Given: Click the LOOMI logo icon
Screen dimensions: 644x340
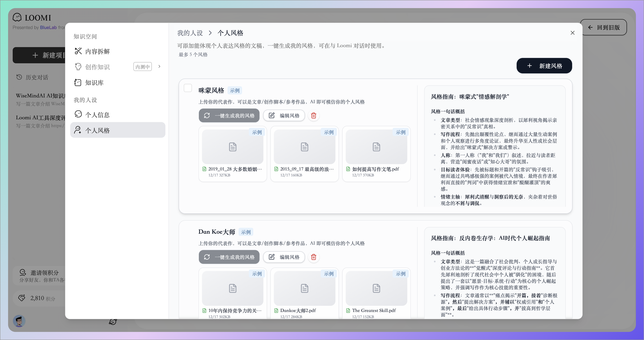Looking at the screenshot, I should point(17,17).
